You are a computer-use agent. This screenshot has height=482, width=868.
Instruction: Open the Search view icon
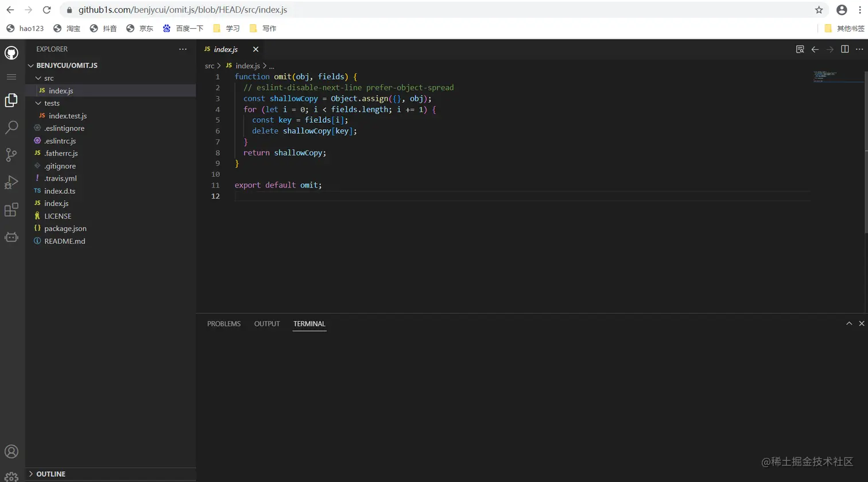(x=11, y=127)
